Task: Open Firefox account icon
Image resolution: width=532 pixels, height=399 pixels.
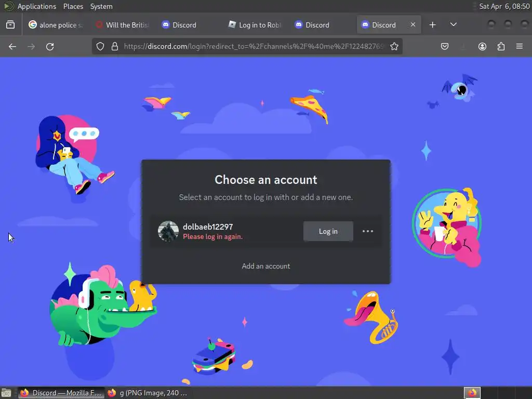Action: (482, 46)
